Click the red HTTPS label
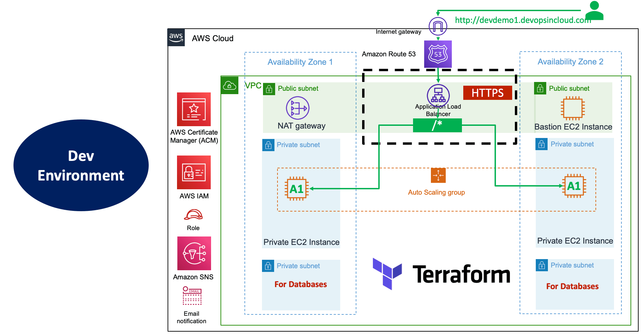644x335 pixels. (x=488, y=93)
